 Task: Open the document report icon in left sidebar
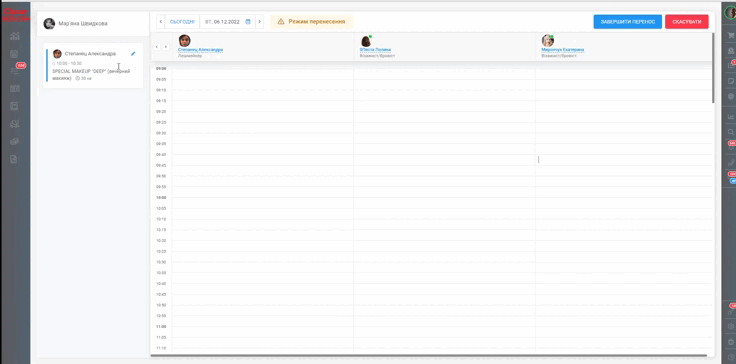[x=14, y=159]
